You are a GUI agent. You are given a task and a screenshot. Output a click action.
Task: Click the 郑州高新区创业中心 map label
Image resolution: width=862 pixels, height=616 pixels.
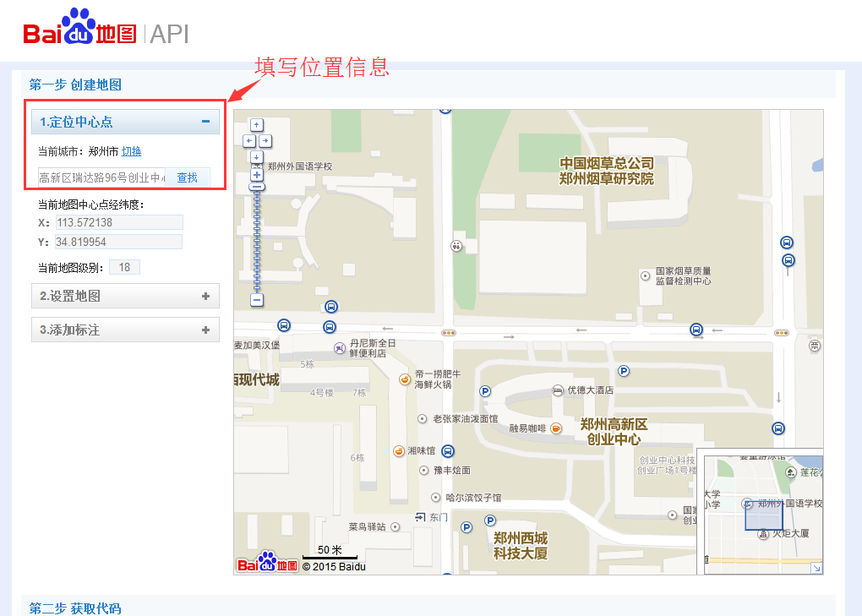pyautogui.click(x=614, y=432)
